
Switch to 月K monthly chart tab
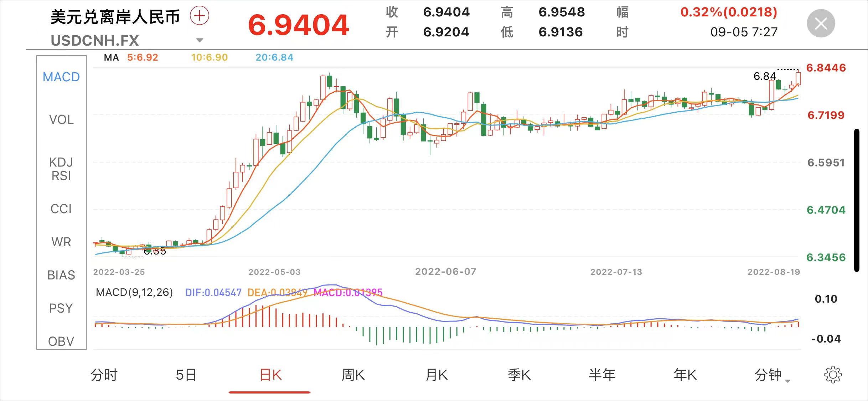click(436, 375)
